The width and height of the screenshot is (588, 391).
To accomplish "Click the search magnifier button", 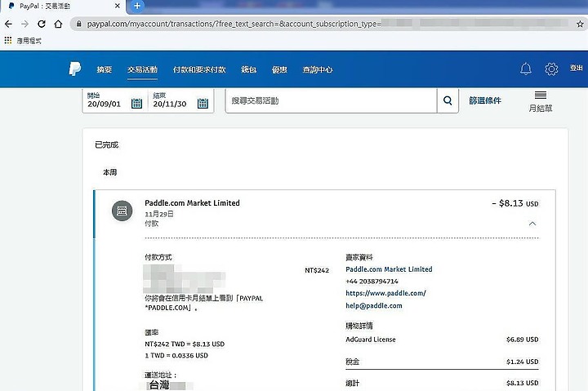I will tap(448, 100).
